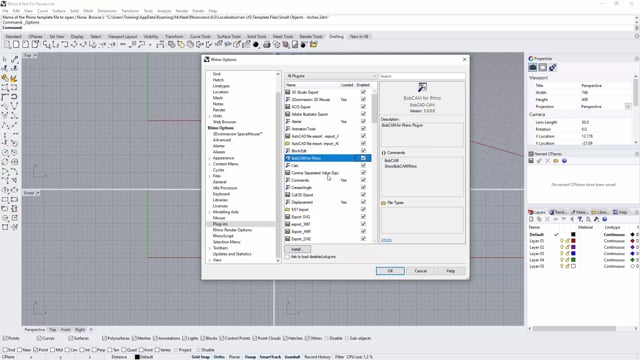Click the BobCAM for Rhino logo icon
The image size is (640, 360).
click(x=422, y=87)
